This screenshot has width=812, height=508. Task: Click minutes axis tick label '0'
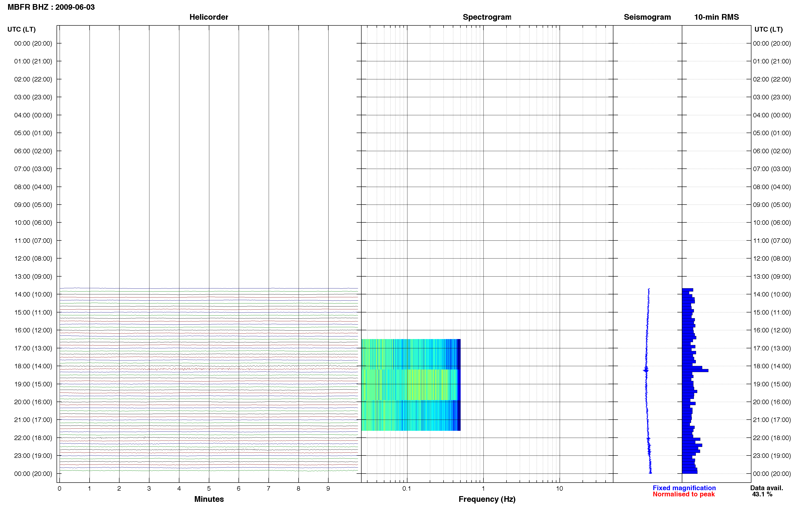[59, 489]
